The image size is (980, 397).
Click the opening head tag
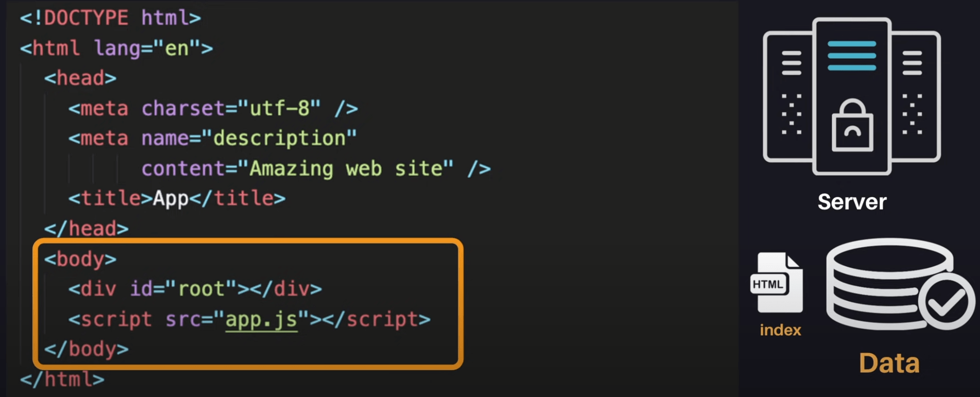tap(80, 78)
